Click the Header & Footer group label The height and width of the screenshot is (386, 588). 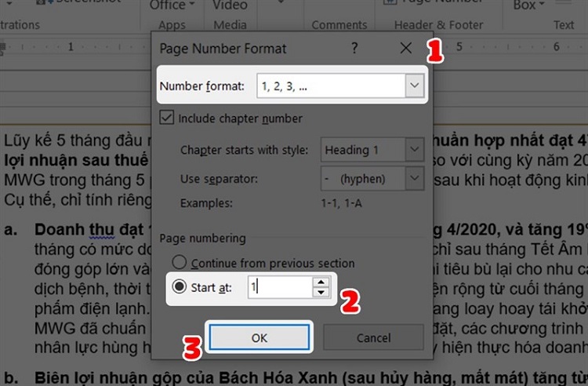[x=438, y=25]
